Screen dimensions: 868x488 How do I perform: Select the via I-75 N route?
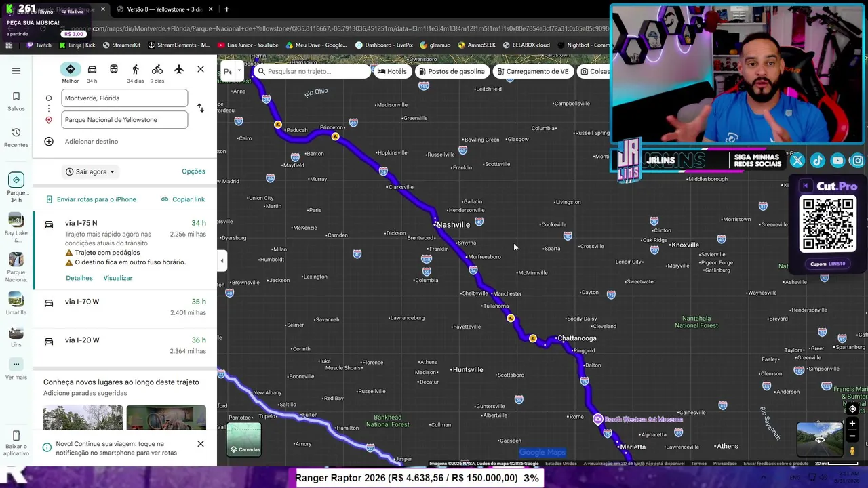[x=125, y=250]
